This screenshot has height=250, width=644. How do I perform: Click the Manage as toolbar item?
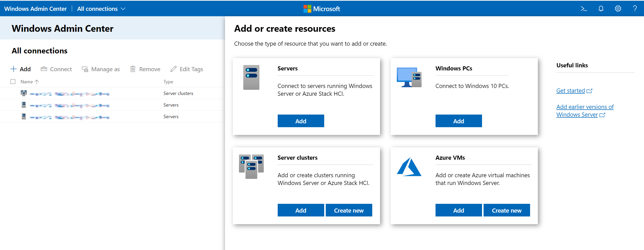tap(101, 69)
